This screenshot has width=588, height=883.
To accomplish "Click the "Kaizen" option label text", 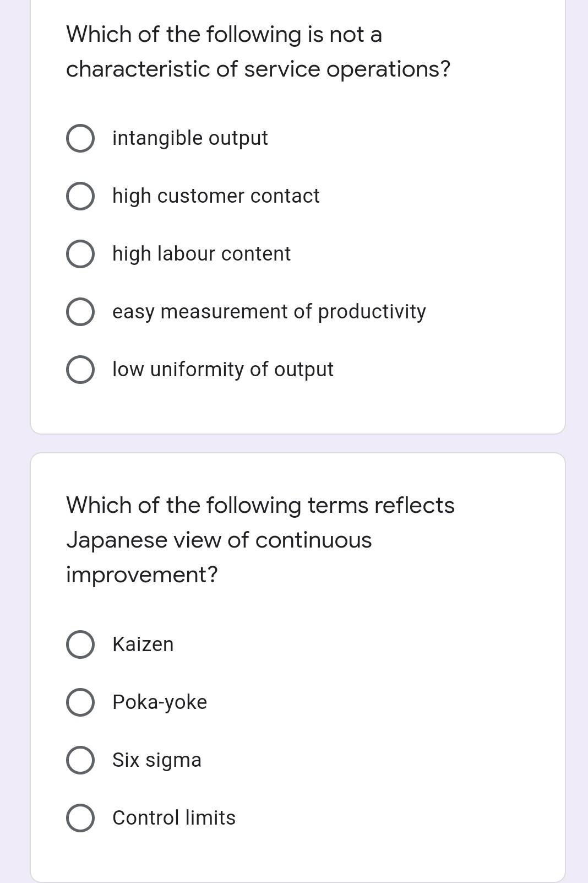I will coord(142,644).
